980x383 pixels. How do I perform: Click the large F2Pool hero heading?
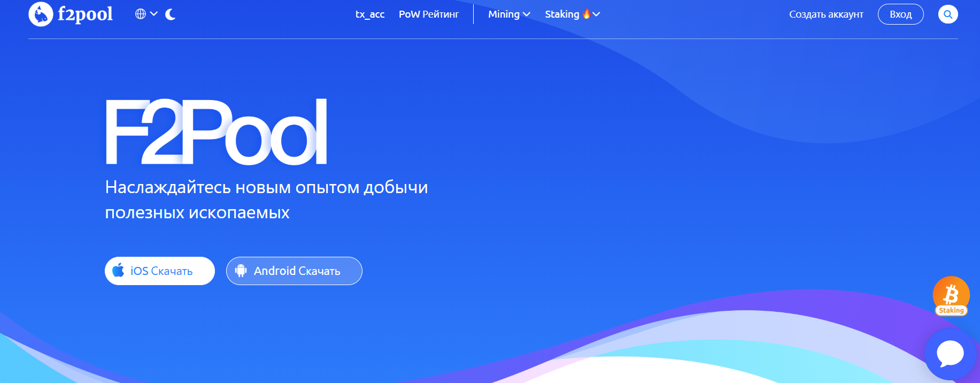216,132
